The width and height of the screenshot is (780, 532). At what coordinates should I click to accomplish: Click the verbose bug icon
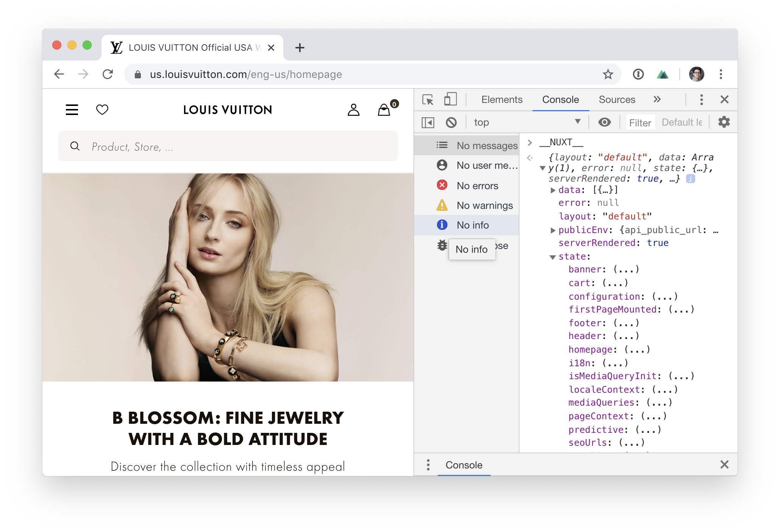pyautogui.click(x=442, y=245)
